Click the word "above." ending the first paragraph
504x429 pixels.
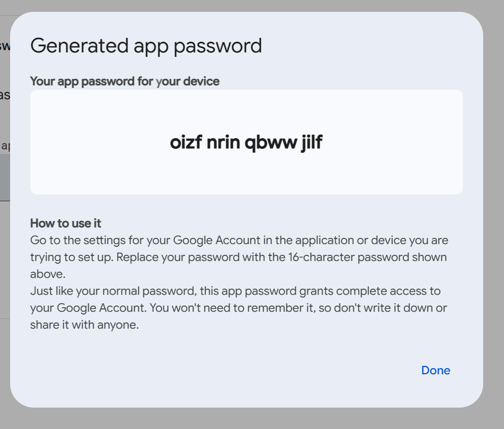[48, 274]
